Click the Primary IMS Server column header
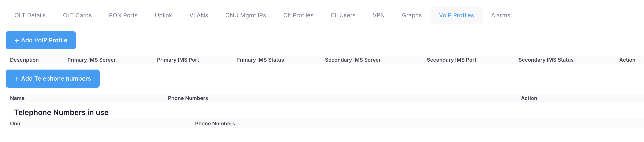Viewport: 644px width, 142px height. click(92, 60)
